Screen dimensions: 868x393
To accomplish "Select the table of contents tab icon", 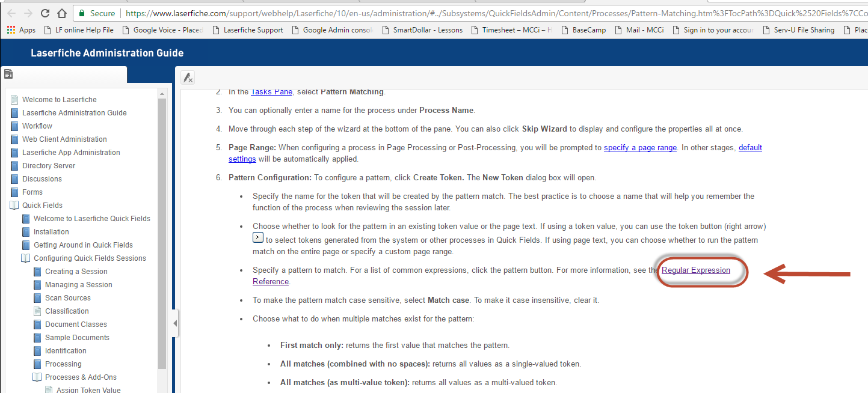I will click(8, 74).
